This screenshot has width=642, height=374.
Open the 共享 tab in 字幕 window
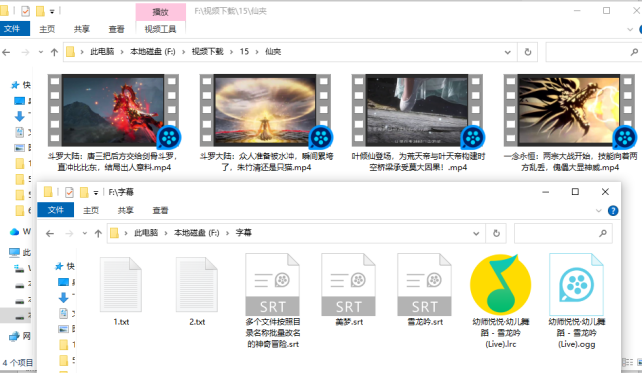[x=126, y=210]
